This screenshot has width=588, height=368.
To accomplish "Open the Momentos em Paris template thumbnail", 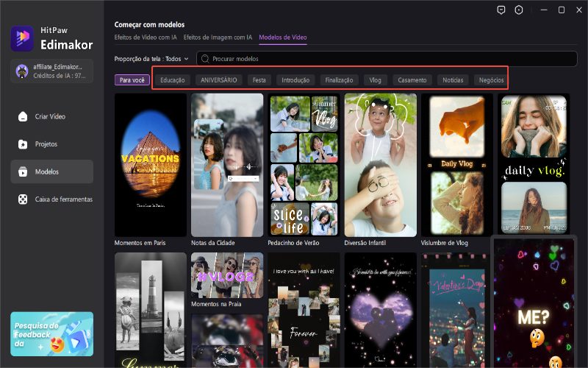I will coord(150,163).
